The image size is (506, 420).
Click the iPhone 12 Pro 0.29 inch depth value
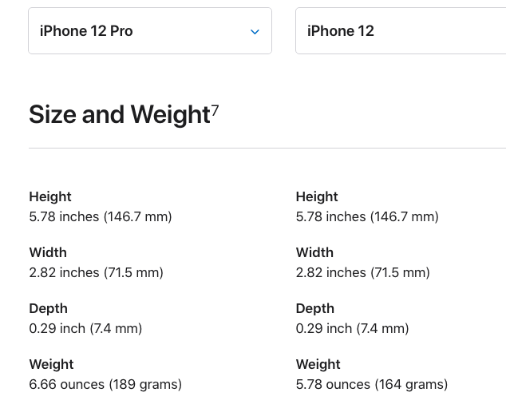point(85,328)
